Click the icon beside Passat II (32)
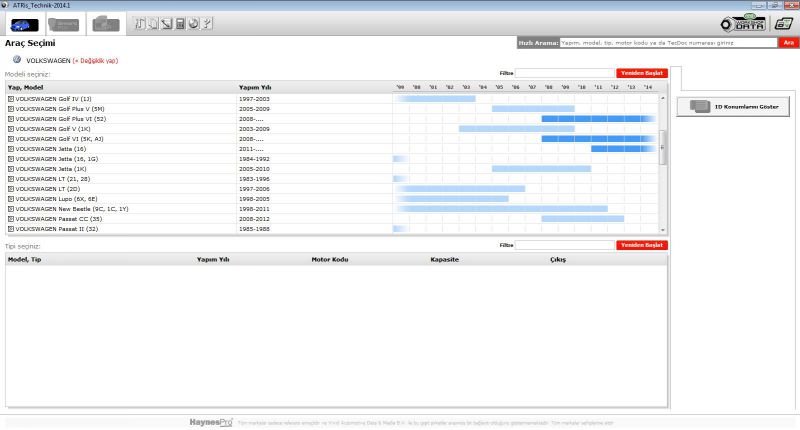800x430 pixels. pyautogui.click(x=11, y=229)
